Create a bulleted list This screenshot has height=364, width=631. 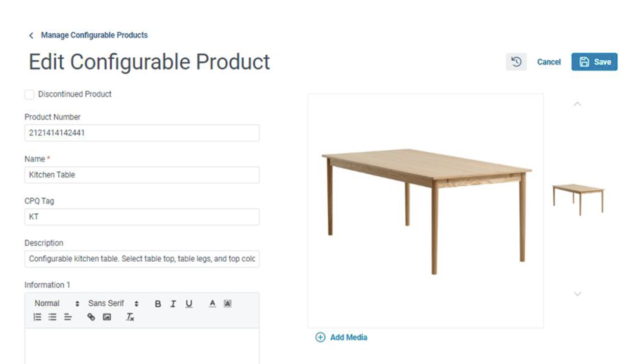(x=52, y=317)
